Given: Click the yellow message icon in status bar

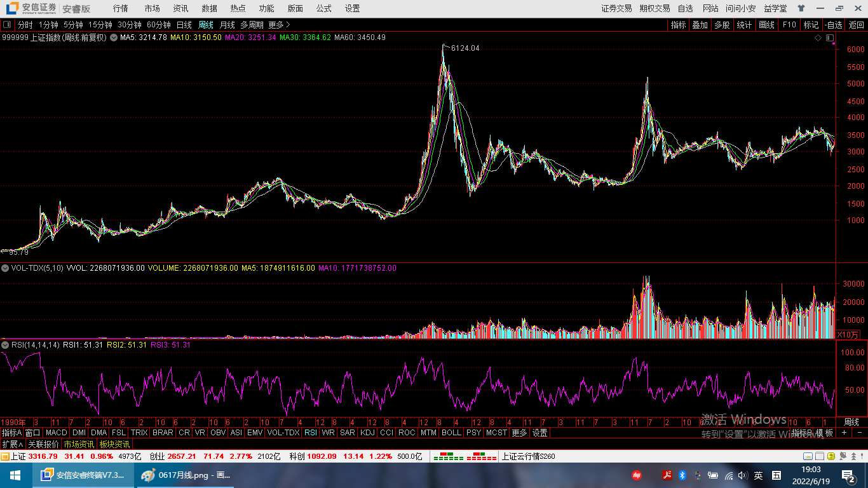Looking at the screenshot, I should click(x=808, y=456).
